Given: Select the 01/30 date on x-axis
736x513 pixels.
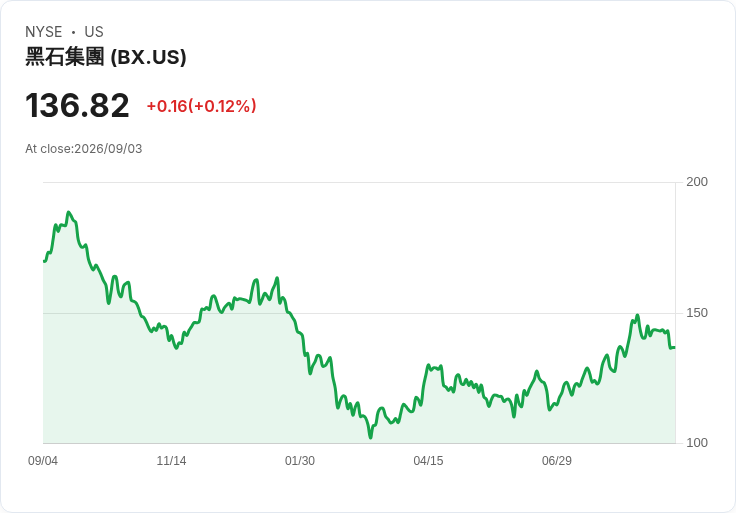Looking at the screenshot, I should [x=300, y=461].
